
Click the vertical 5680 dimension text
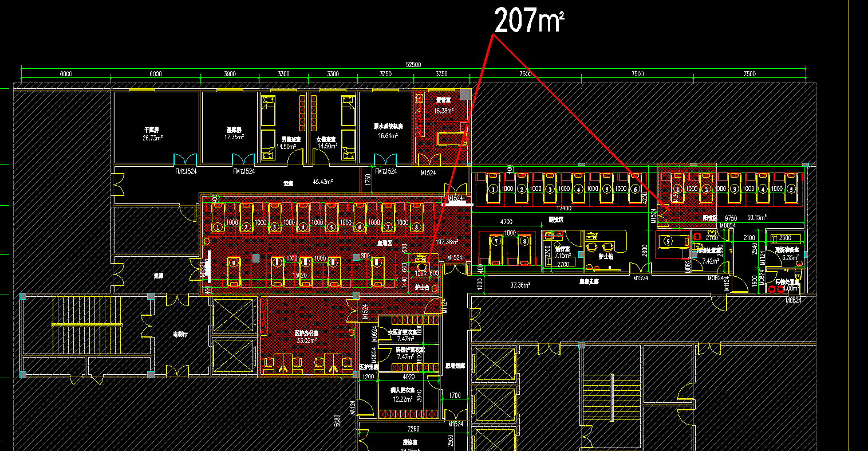coord(338,420)
